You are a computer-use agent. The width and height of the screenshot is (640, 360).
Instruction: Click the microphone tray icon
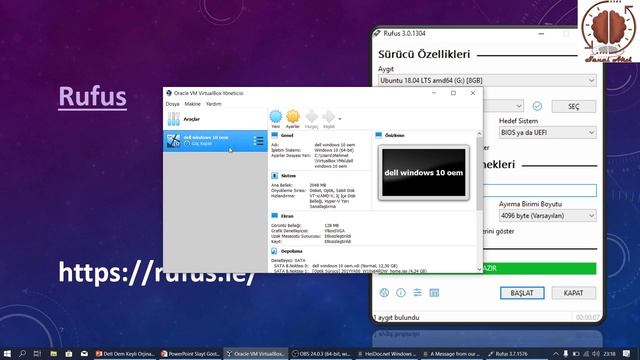566,354
